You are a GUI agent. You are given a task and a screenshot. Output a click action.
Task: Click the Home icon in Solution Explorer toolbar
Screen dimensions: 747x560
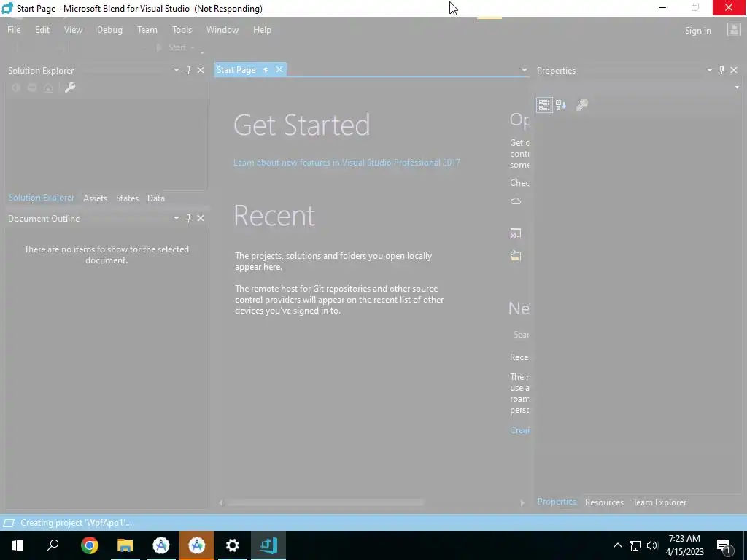coord(48,87)
